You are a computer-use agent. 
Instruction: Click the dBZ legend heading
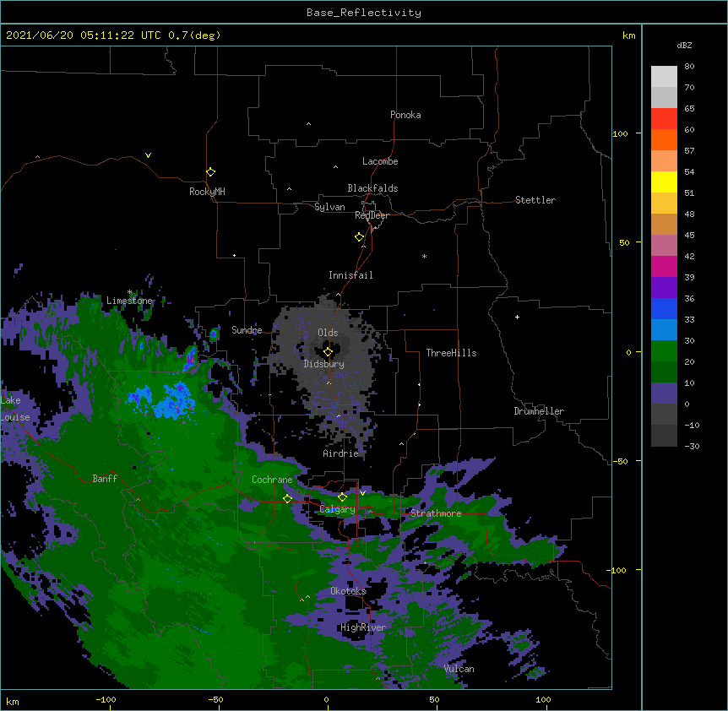click(684, 46)
